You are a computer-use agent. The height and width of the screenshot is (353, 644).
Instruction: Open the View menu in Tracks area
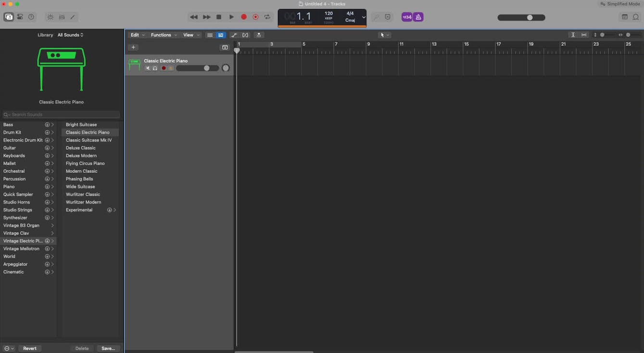point(191,35)
